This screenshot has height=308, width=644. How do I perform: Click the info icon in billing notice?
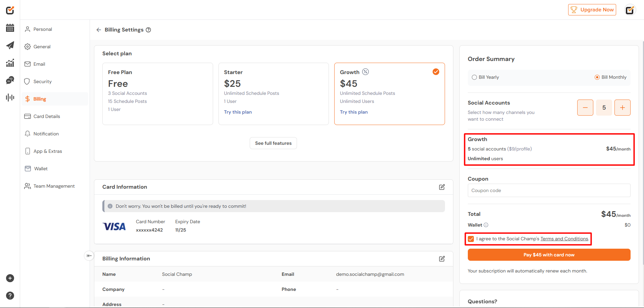tap(110, 206)
